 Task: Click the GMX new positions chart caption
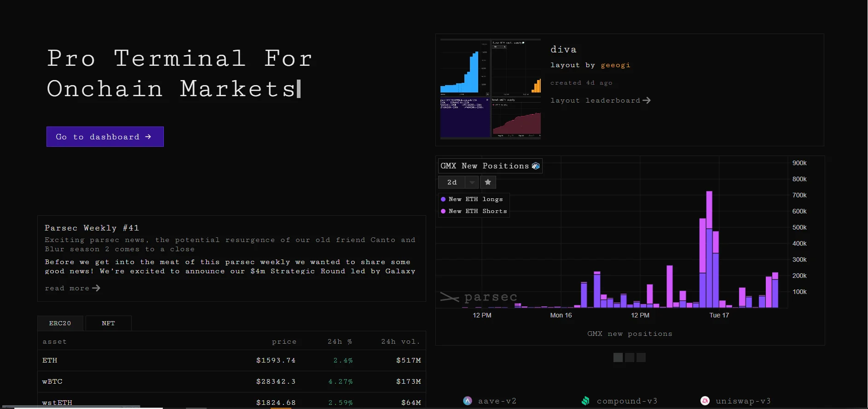tap(630, 334)
